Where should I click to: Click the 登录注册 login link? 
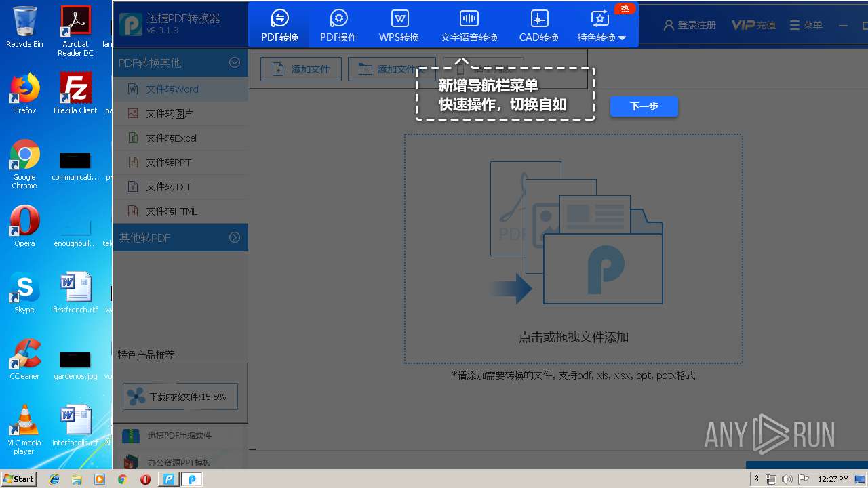[690, 25]
